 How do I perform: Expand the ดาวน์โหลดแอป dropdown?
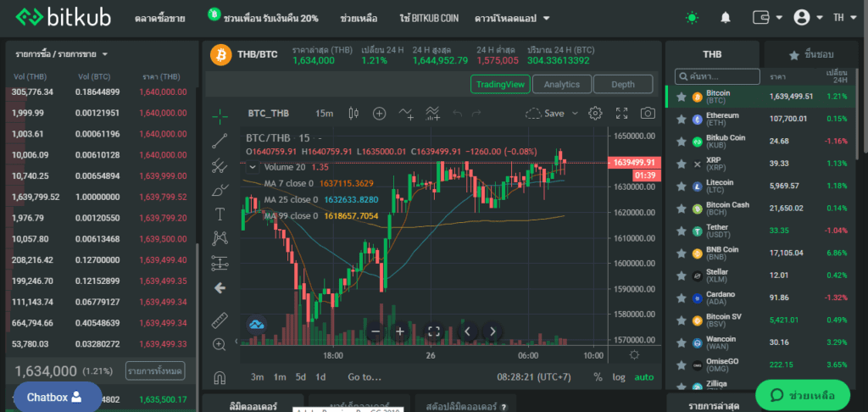[512, 19]
